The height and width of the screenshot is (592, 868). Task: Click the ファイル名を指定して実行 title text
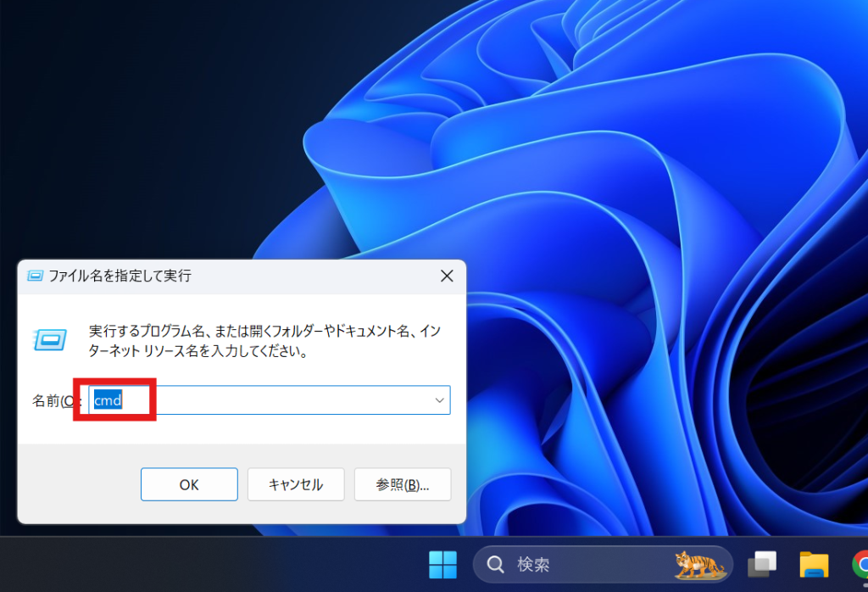tap(120, 276)
